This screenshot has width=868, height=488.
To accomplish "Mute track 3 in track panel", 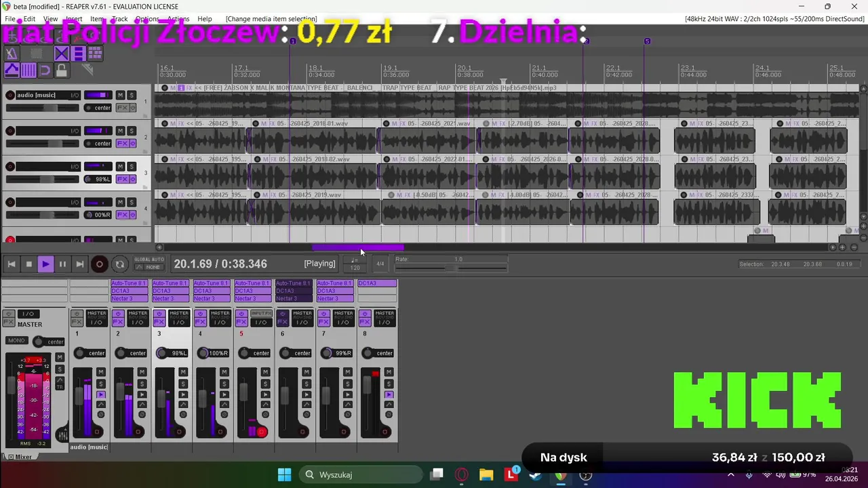I will tap(120, 167).
